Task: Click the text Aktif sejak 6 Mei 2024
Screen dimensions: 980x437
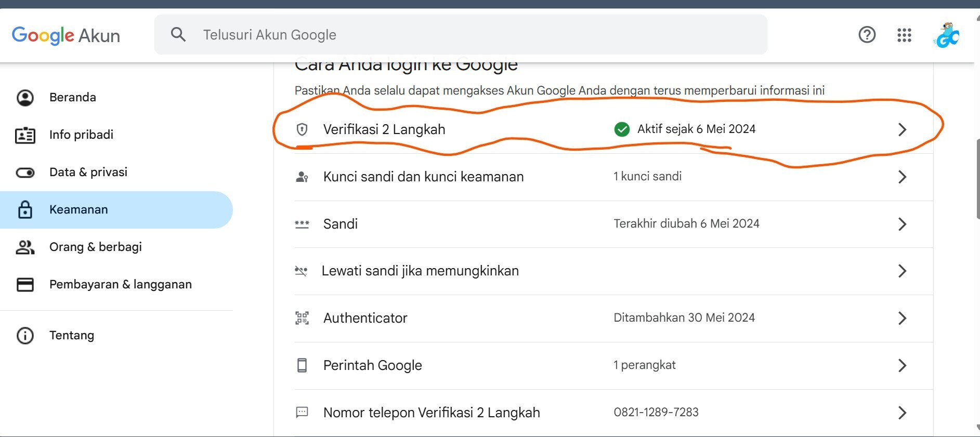Action: [696, 129]
